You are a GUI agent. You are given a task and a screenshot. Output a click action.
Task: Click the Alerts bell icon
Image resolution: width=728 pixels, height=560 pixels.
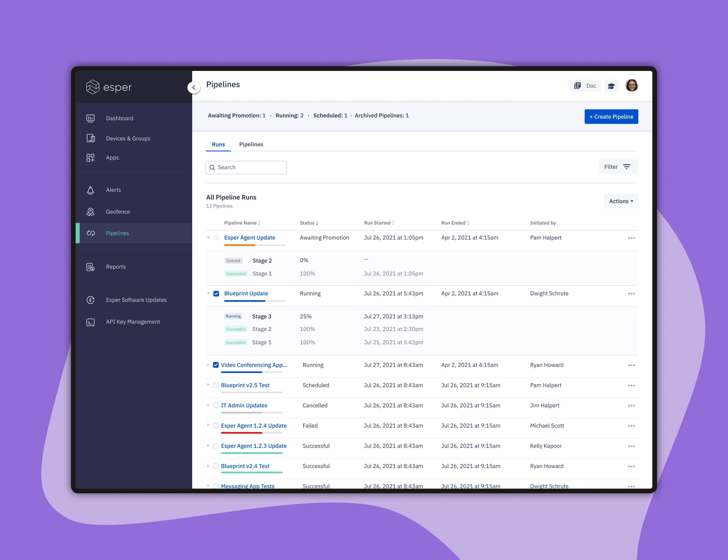coord(90,190)
